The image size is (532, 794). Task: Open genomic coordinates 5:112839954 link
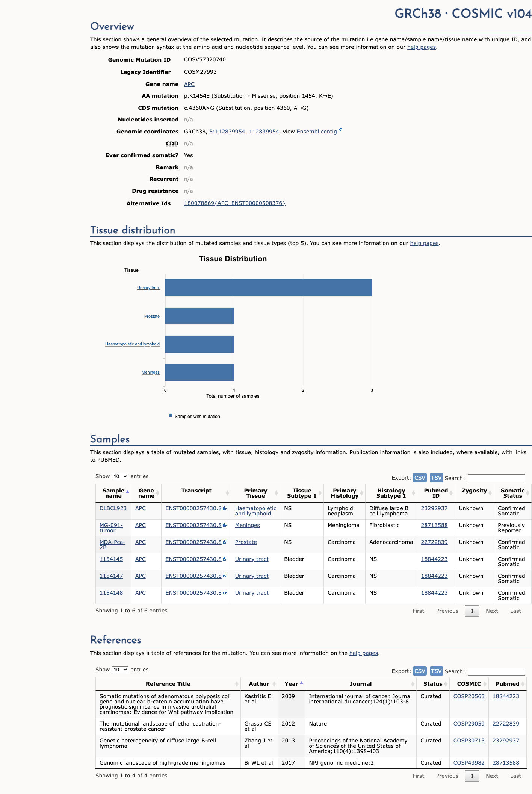pos(244,132)
